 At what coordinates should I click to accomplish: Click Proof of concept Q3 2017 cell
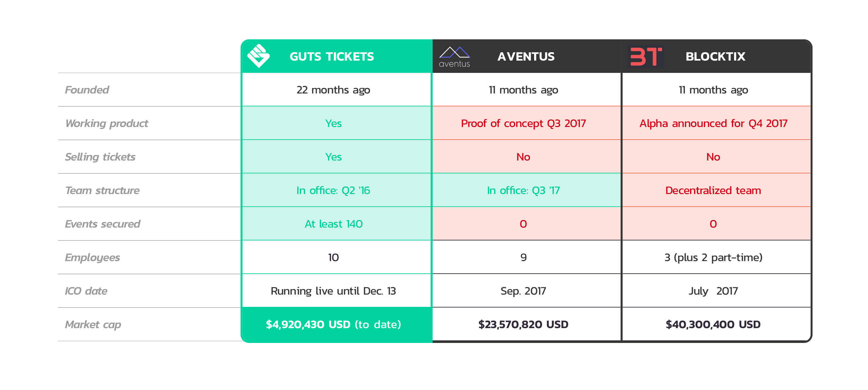[x=526, y=123]
